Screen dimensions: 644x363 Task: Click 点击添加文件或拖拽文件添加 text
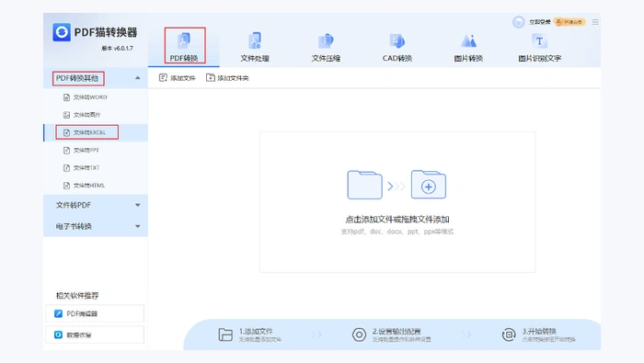coord(397,220)
